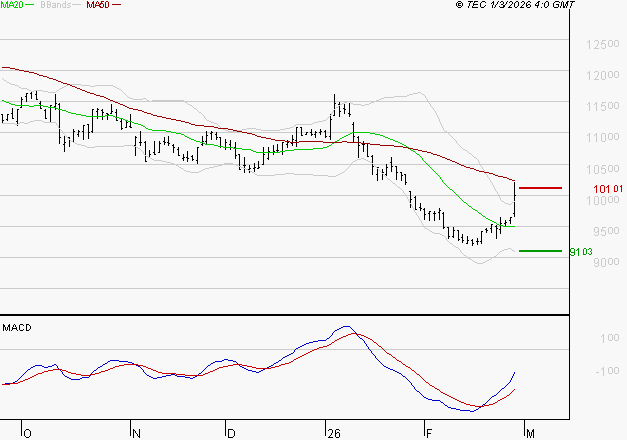The width and height of the screenshot is (627, 440).
Task: Click the MA50 legend label
Action: click(98, 5)
